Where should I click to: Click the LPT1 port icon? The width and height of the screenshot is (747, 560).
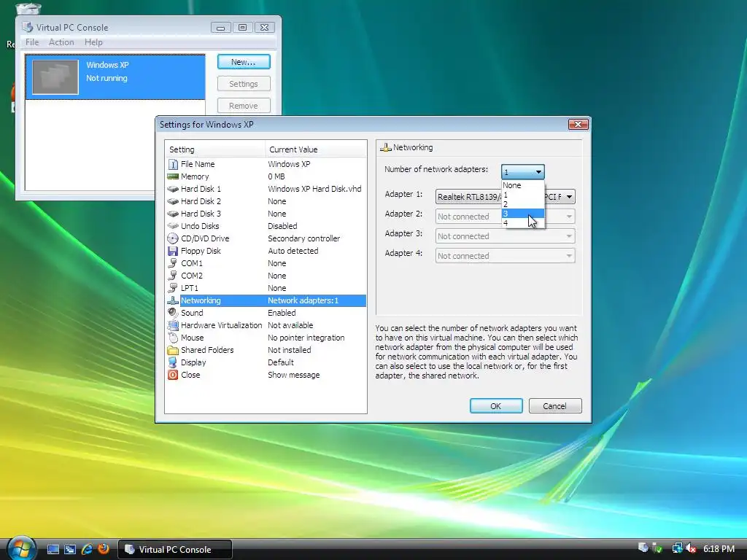pyautogui.click(x=173, y=288)
